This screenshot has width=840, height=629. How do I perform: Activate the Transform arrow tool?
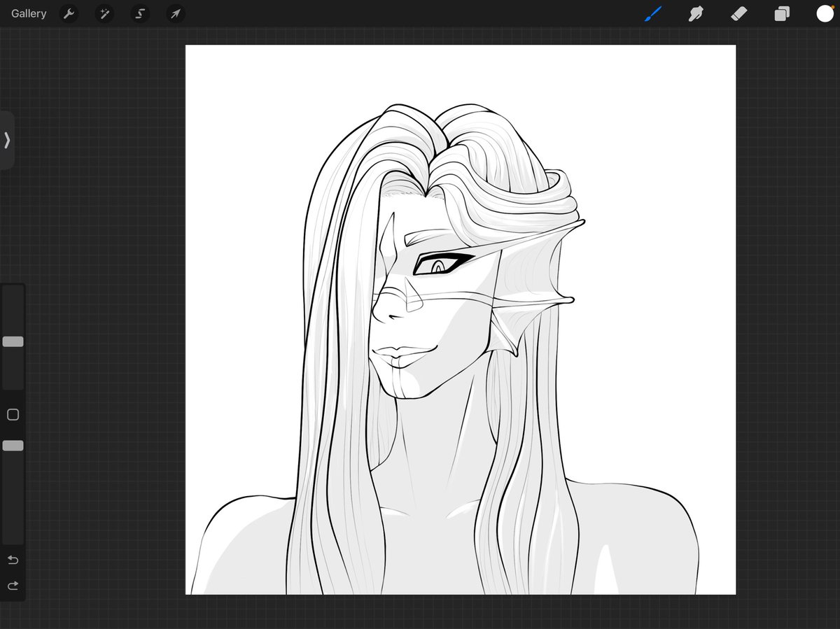(x=176, y=13)
